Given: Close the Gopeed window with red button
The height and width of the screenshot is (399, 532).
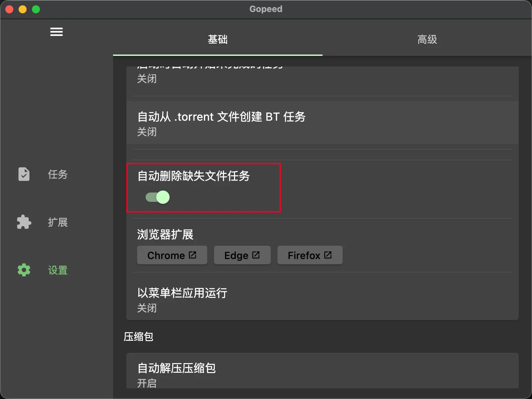Looking at the screenshot, I should (x=9, y=9).
